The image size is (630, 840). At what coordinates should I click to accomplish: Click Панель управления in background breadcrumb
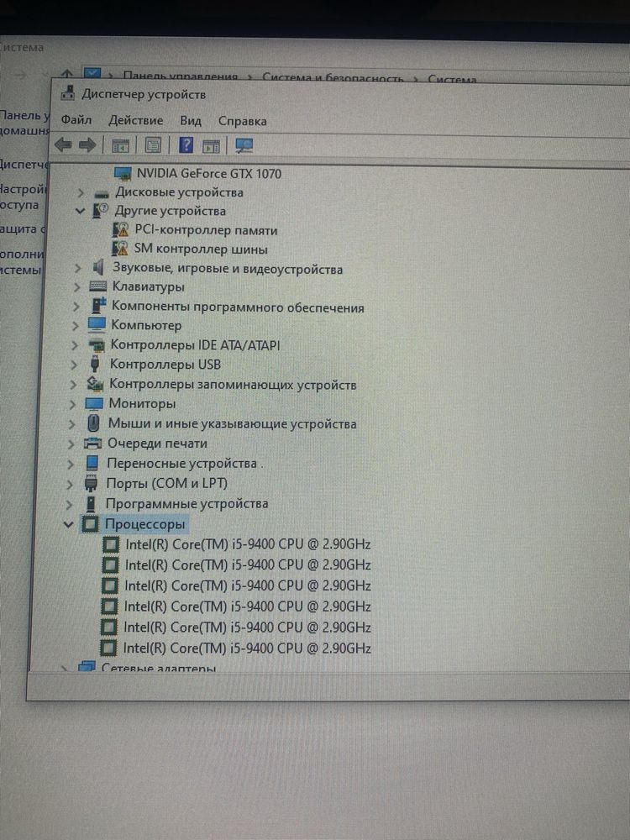[181, 76]
